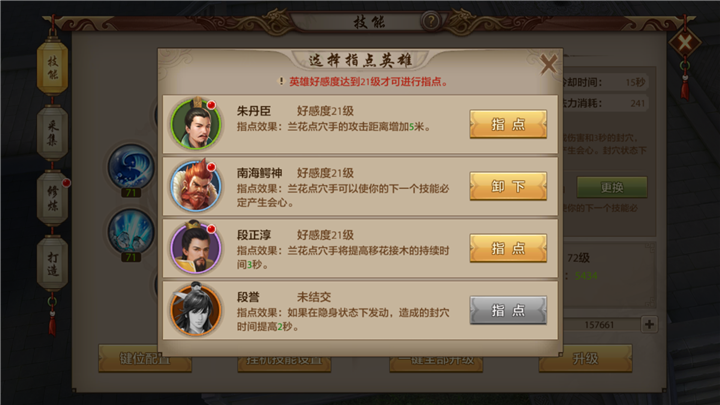Click 升级 upgrade button
Viewport: 720px width, 405px height.
click(x=585, y=359)
